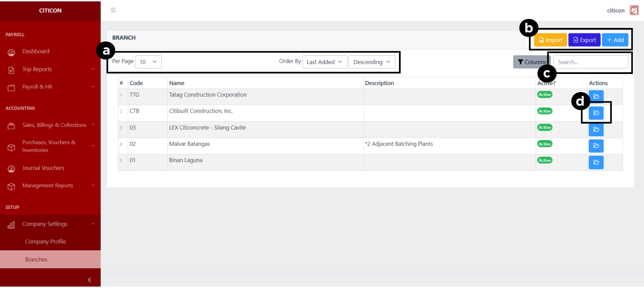644x288 pixels.
Task: Click the Add branch button
Action: pos(615,40)
